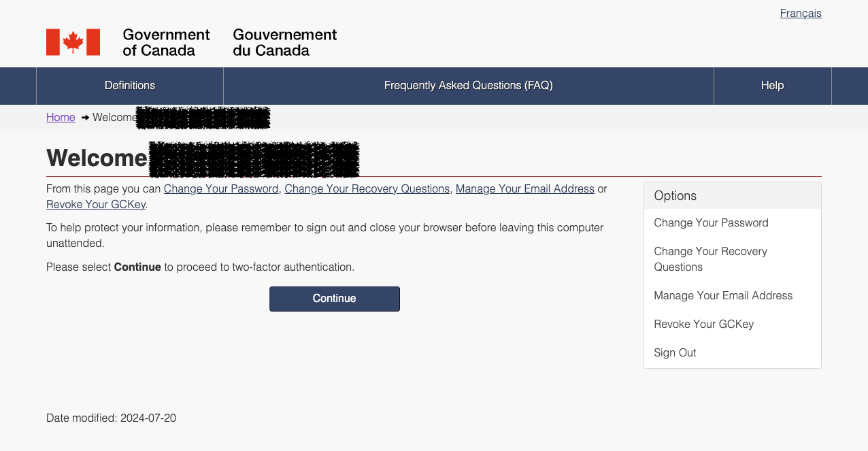868x451 pixels.
Task: Click the breadcrumb arrow separator icon
Action: 85,118
